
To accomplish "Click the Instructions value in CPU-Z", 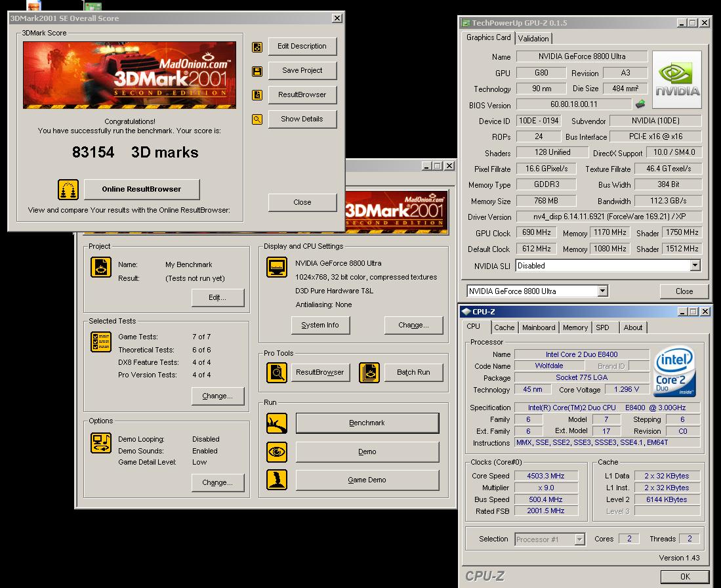I will [607, 442].
